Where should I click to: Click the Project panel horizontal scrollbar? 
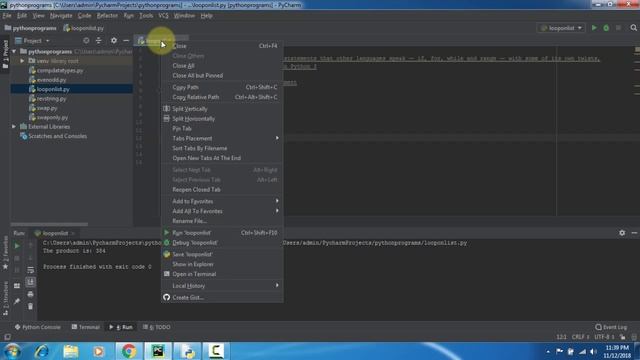click(x=49, y=224)
